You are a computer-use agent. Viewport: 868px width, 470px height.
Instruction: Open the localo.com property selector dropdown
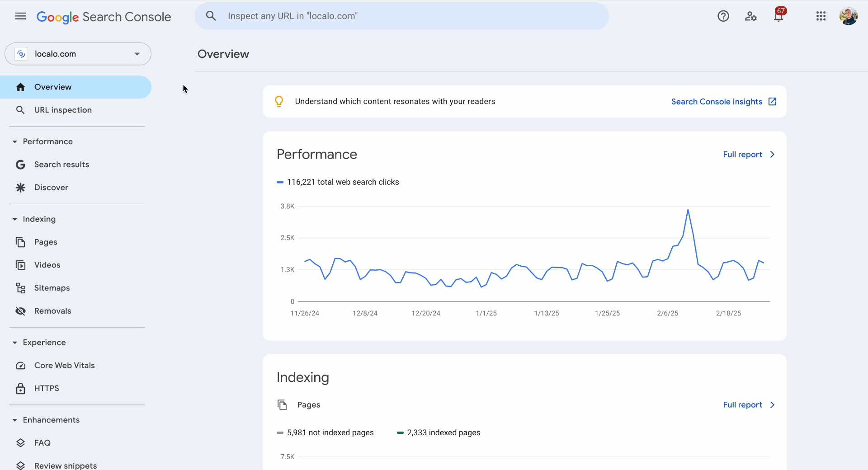(x=78, y=54)
